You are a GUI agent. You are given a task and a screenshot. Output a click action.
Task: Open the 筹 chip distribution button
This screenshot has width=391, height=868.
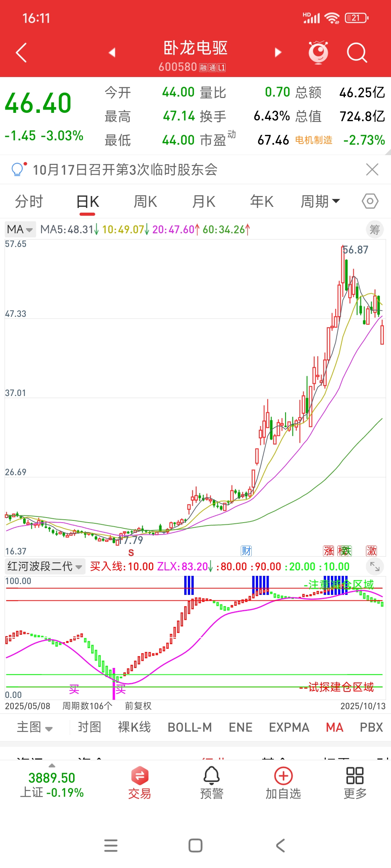[x=375, y=230]
